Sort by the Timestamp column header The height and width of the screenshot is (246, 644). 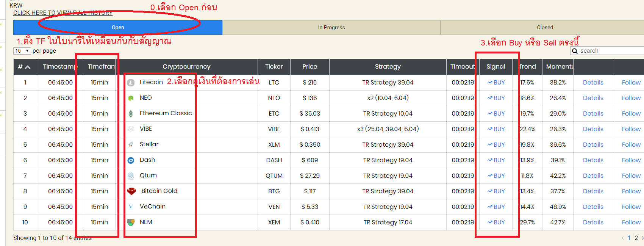(60, 67)
